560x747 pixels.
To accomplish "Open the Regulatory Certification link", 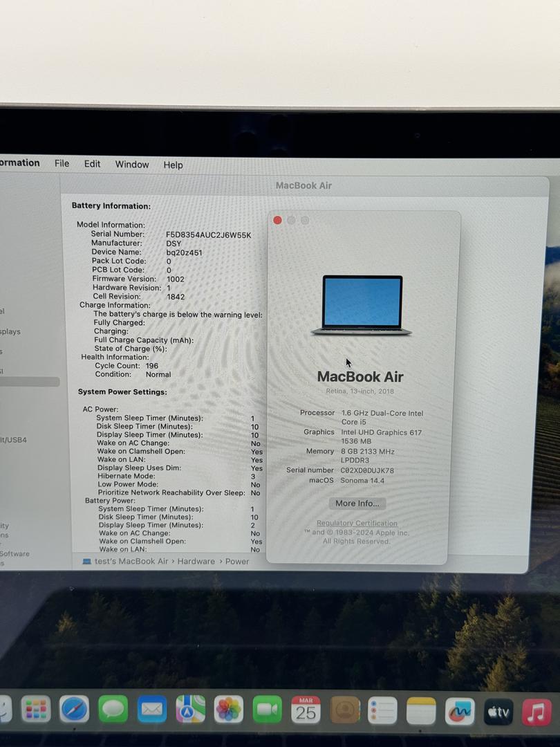I will pyautogui.click(x=357, y=523).
